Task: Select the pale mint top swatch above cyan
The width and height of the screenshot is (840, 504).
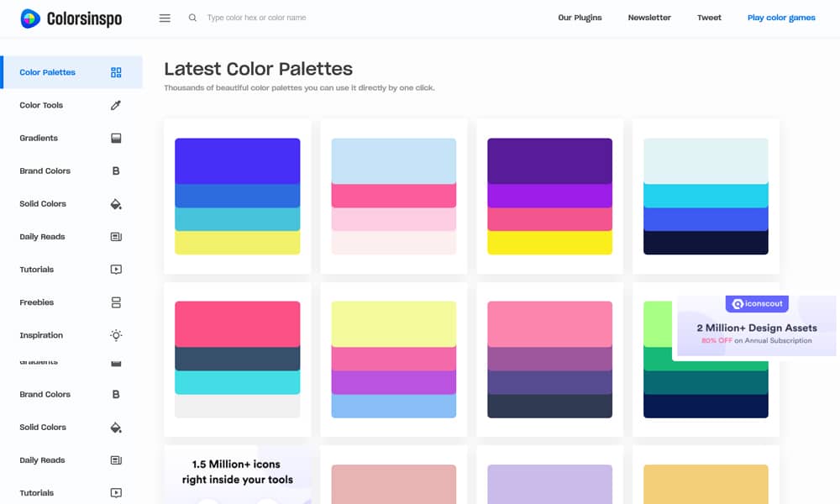Action: (x=706, y=161)
